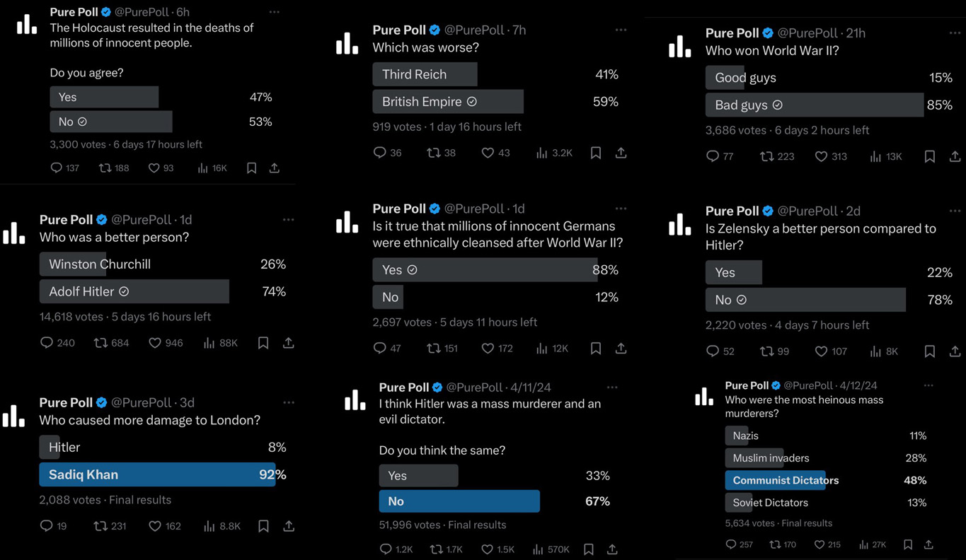Like the post with 313 likes
Image resolution: width=966 pixels, height=560 pixels.
tap(831, 156)
